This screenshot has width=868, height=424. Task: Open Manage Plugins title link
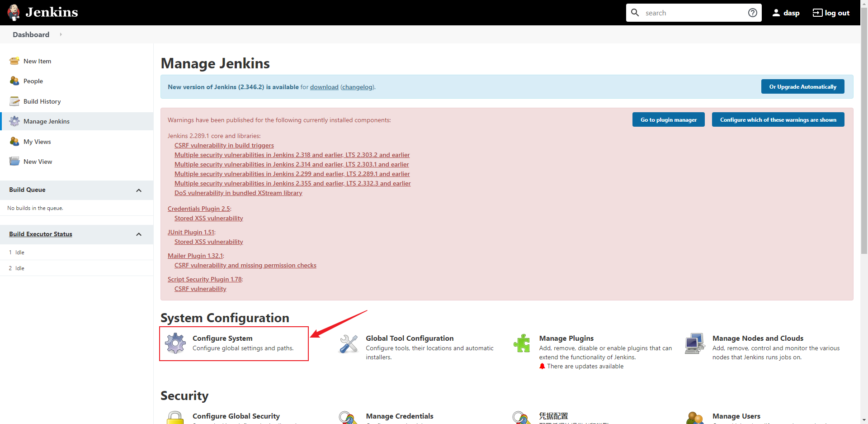(566, 338)
